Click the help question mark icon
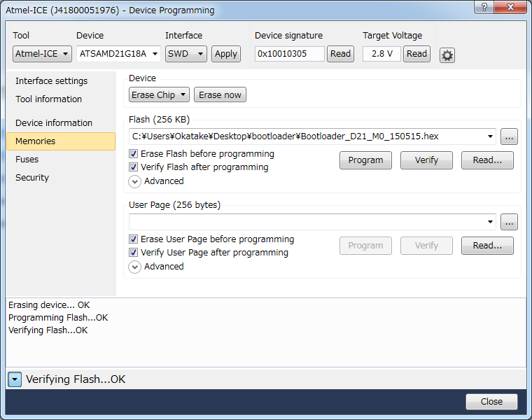The width and height of the screenshot is (532, 420). [483, 8]
